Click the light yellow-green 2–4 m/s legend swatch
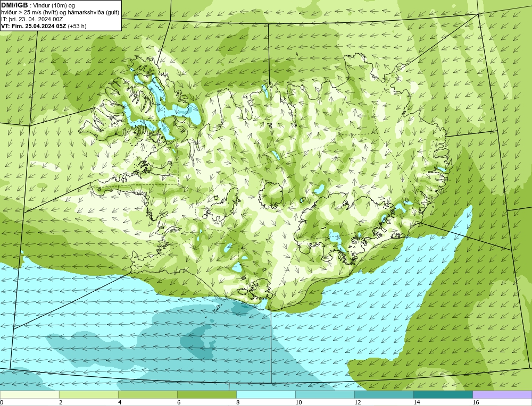Screen dimensions: 532x406 tap(88, 394)
